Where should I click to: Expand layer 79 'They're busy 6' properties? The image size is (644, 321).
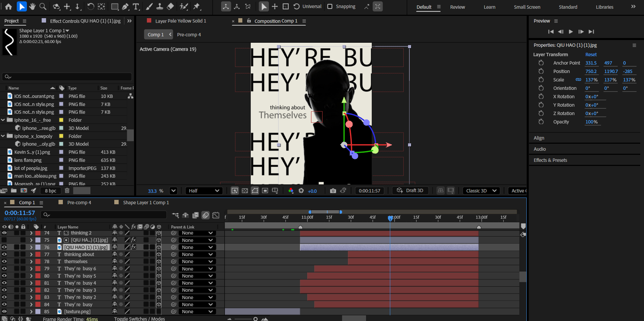pos(31,269)
